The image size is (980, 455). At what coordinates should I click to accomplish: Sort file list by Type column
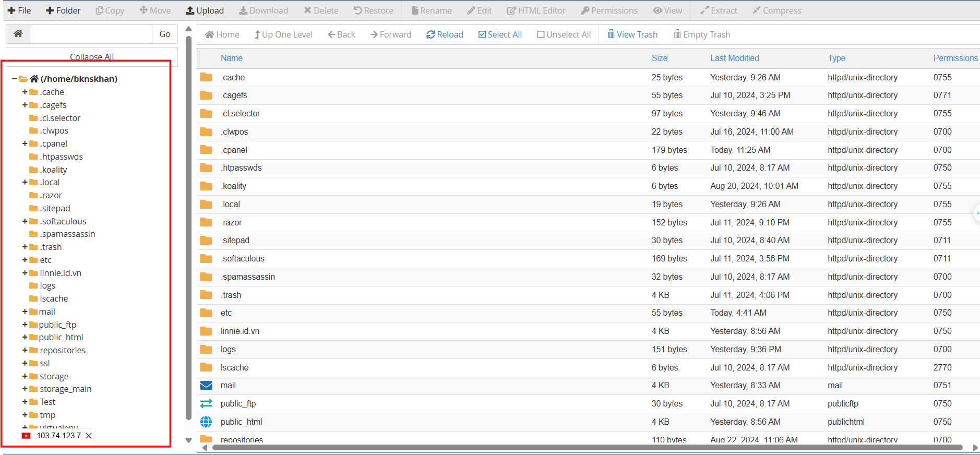tap(836, 58)
